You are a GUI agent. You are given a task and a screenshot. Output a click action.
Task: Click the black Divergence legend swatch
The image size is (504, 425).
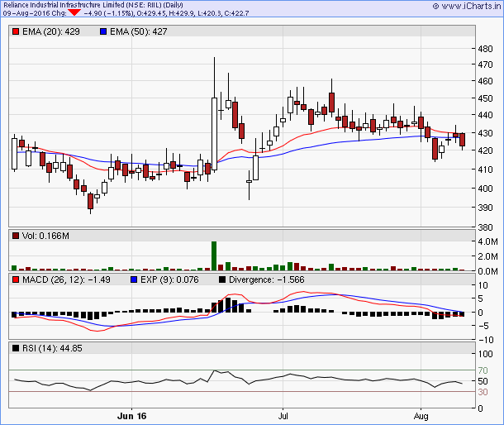(222, 279)
